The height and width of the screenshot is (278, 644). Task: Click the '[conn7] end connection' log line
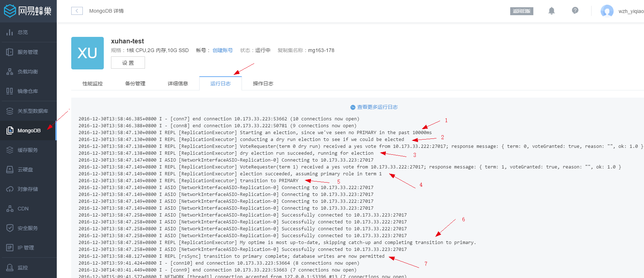219,119
